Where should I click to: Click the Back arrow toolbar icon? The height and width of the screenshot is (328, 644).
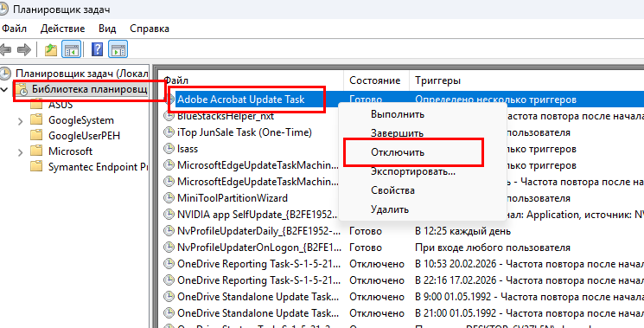coord(5,50)
